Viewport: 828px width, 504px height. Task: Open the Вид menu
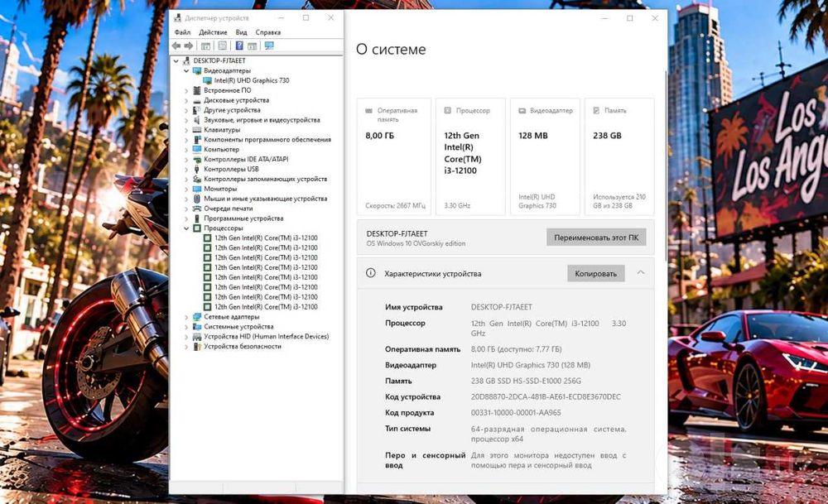(241, 32)
